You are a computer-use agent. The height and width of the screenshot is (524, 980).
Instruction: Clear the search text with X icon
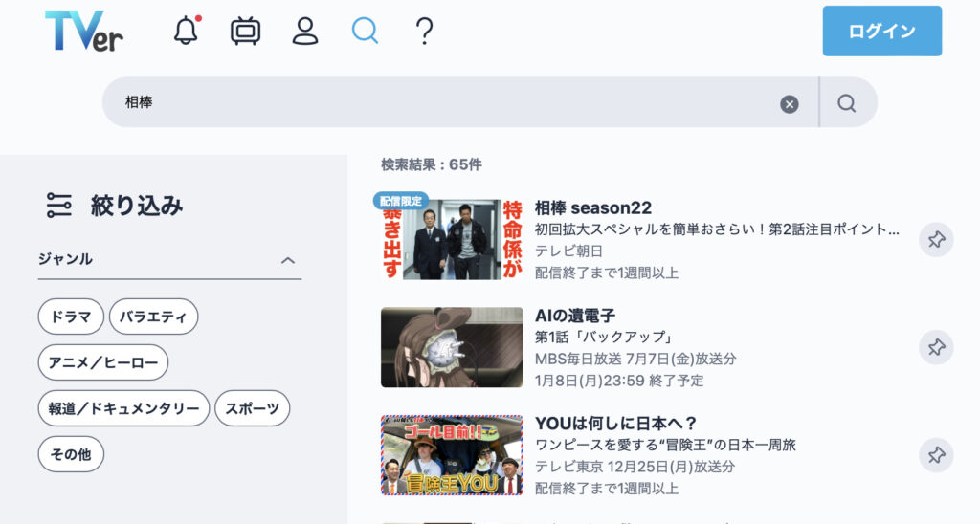click(x=789, y=104)
